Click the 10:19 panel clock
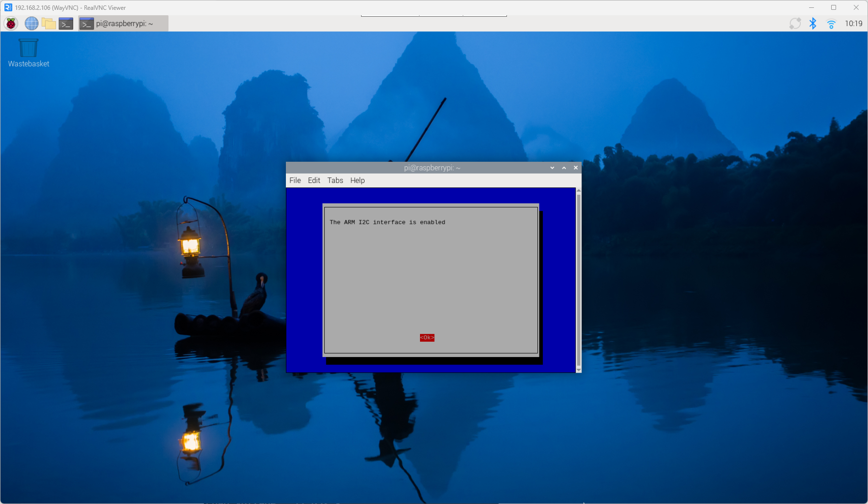This screenshot has height=504, width=868. (x=854, y=23)
